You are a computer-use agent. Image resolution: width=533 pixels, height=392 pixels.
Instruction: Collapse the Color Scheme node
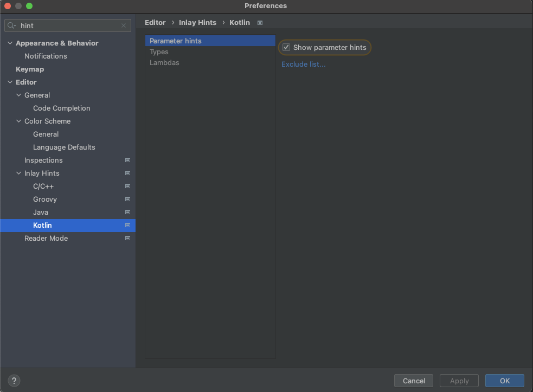[x=18, y=121]
